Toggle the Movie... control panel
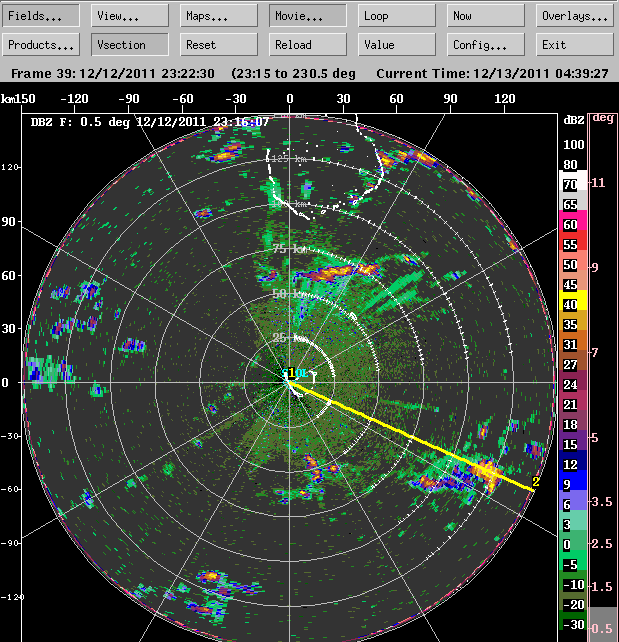The width and height of the screenshot is (619, 642). point(308,16)
